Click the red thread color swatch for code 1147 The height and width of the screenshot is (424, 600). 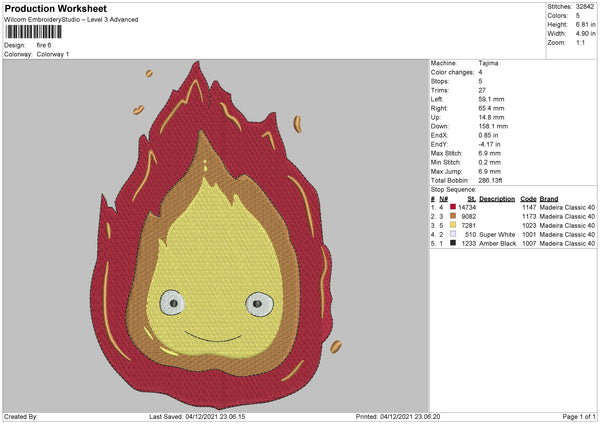453,207
